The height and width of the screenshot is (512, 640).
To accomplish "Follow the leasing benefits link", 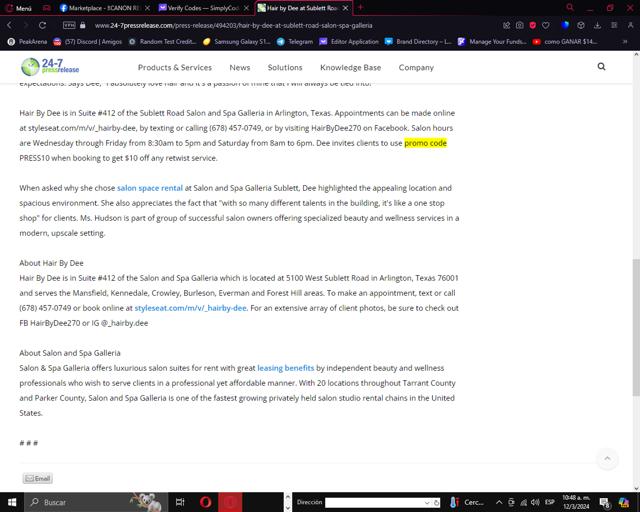I will tap(286, 368).
